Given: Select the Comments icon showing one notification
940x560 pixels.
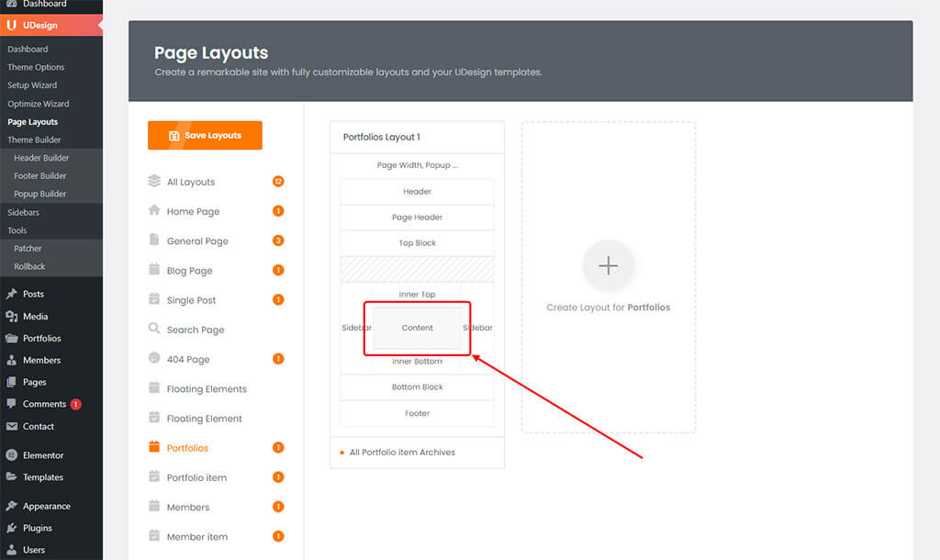Looking at the screenshot, I should tap(9, 404).
